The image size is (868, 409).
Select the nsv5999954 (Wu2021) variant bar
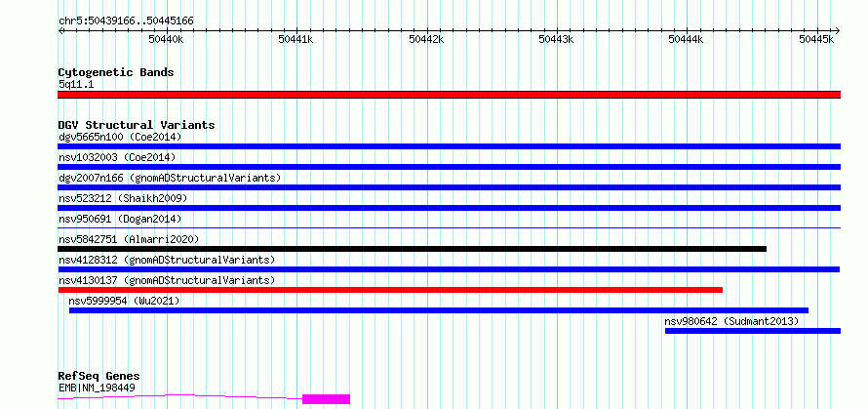[439, 310]
